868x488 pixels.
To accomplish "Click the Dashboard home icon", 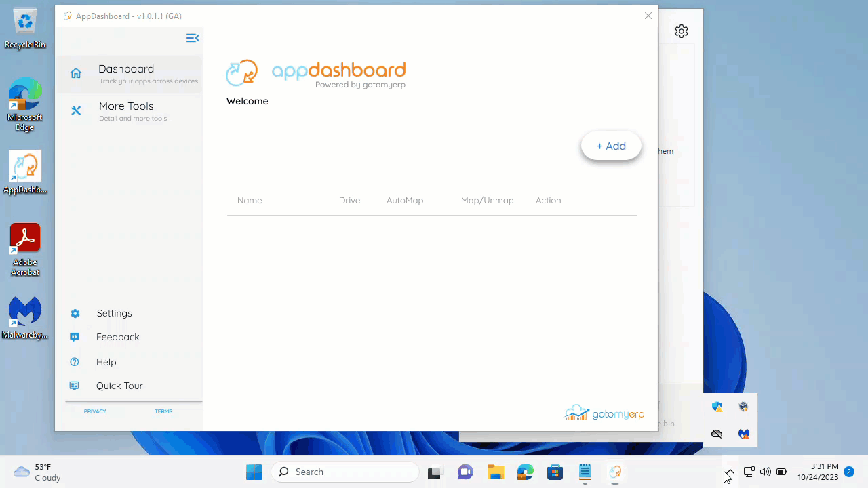I will [76, 73].
